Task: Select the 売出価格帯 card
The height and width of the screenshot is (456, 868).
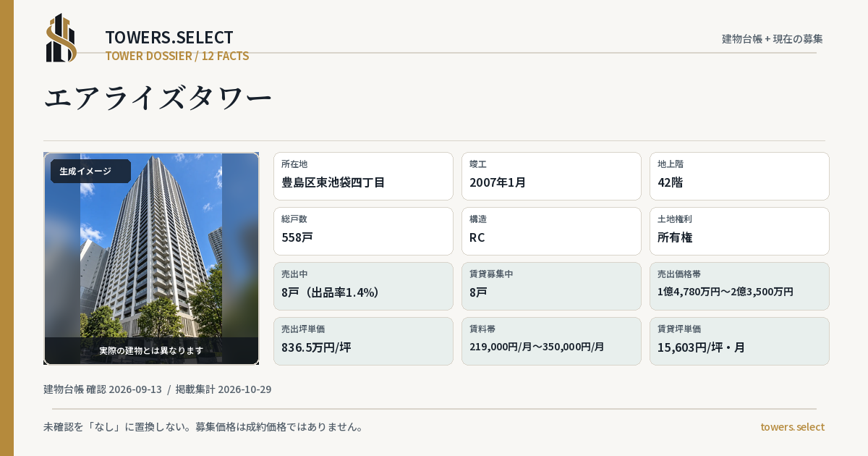Action: pos(739,286)
